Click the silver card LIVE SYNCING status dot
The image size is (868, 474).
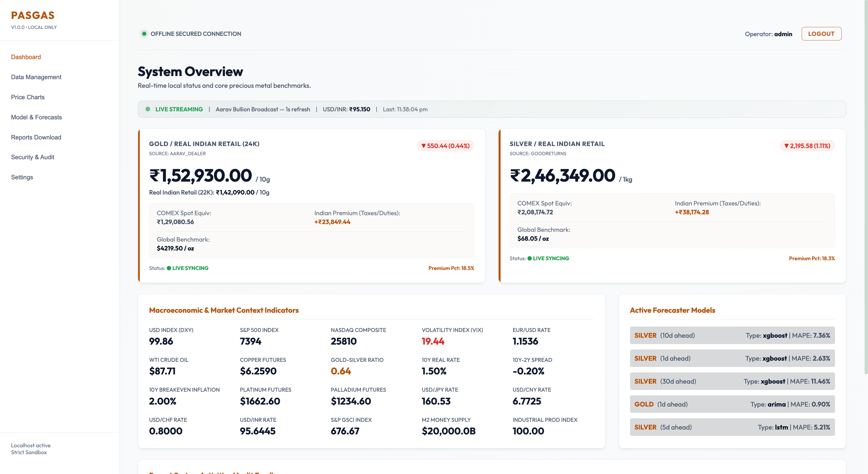(529, 259)
